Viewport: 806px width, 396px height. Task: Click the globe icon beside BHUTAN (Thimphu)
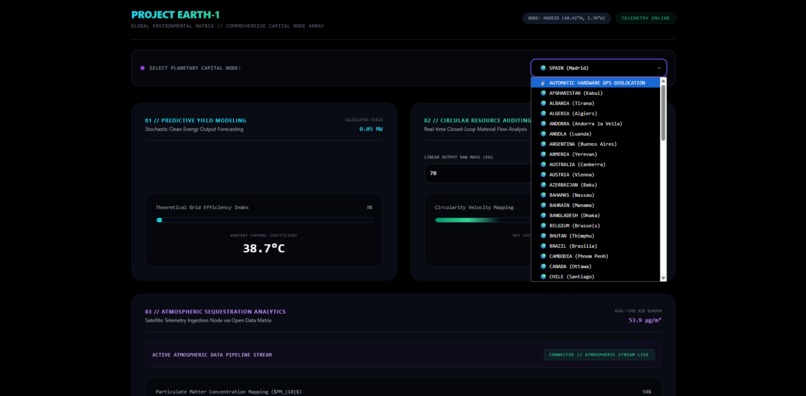pyautogui.click(x=543, y=236)
